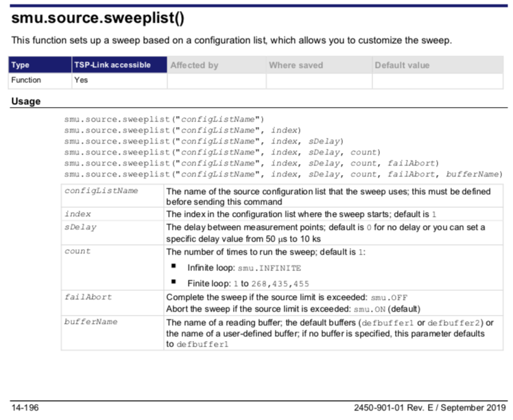Screen dimensions: 513x420
Task: Click the usage line ending with failAbort
Action: [251, 163]
